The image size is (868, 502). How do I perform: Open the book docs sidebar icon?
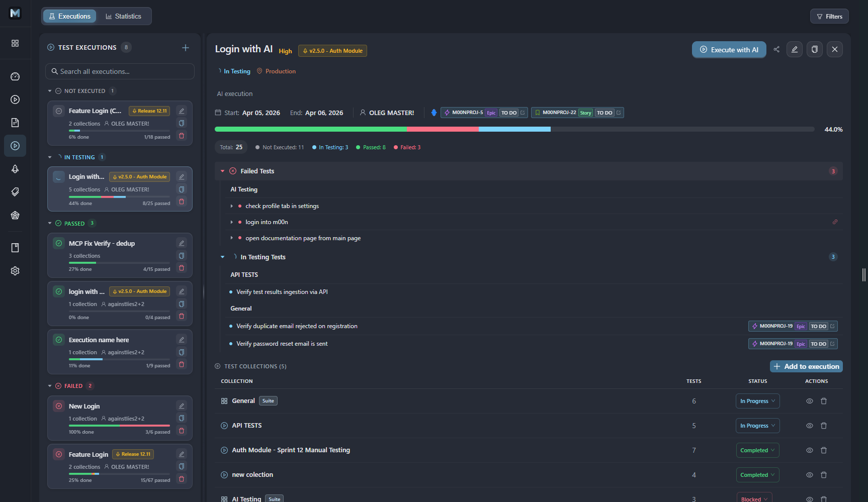click(15, 248)
